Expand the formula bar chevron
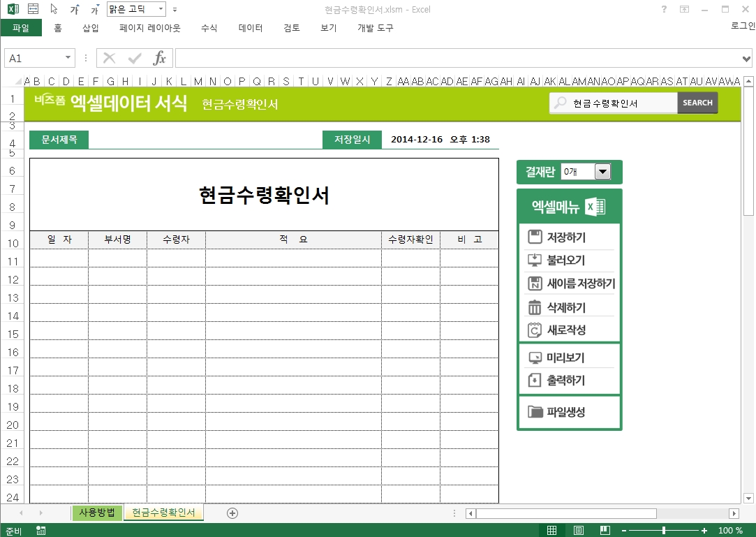756x537 pixels. pos(746,59)
